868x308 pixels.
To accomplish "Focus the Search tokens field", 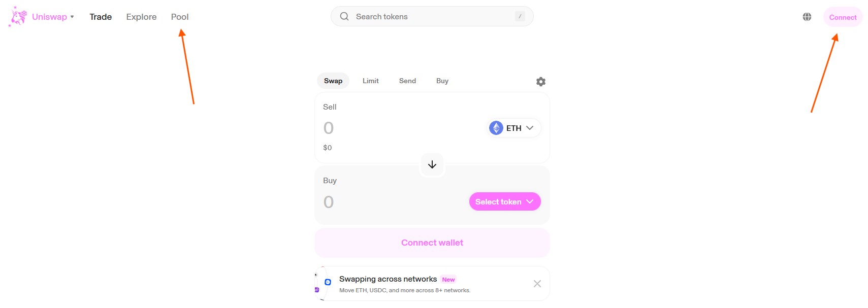I will pos(432,16).
